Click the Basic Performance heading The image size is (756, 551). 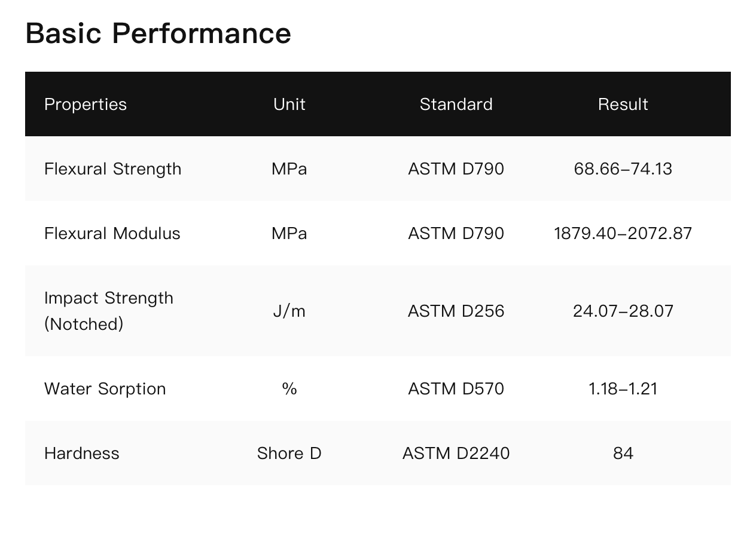158,33
